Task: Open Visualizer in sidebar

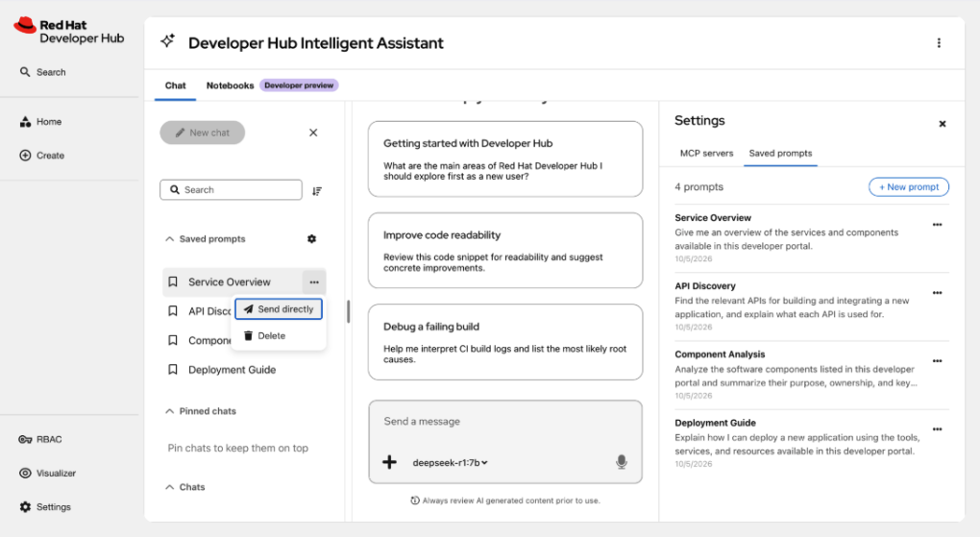Action: click(x=47, y=474)
